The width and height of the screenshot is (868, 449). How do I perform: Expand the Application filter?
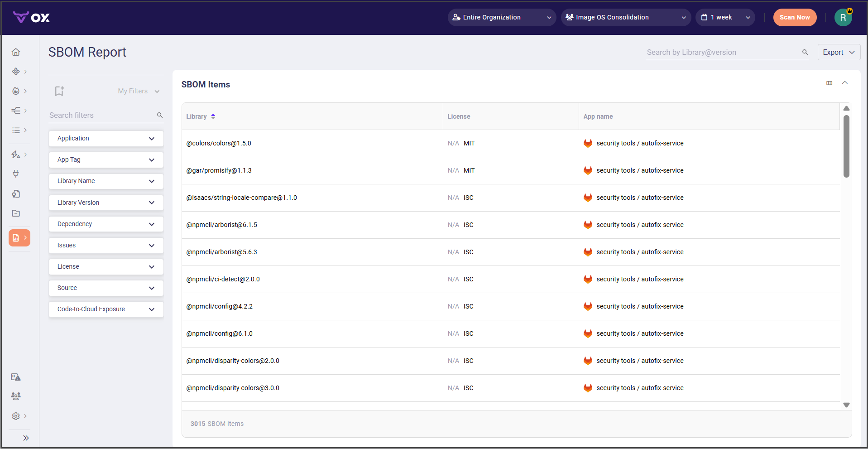[x=106, y=139]
